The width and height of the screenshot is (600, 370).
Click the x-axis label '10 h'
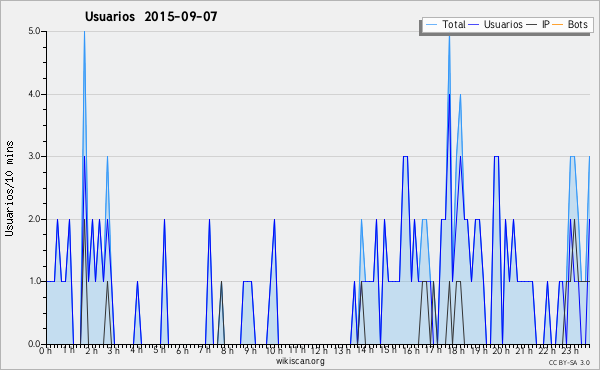(274, 350)
